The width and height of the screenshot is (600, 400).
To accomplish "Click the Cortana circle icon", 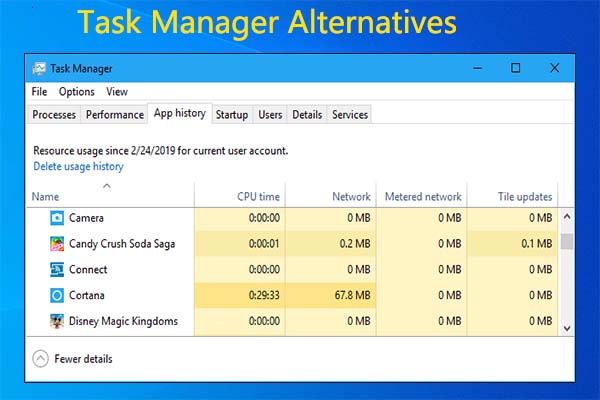I will click(57, 296).
